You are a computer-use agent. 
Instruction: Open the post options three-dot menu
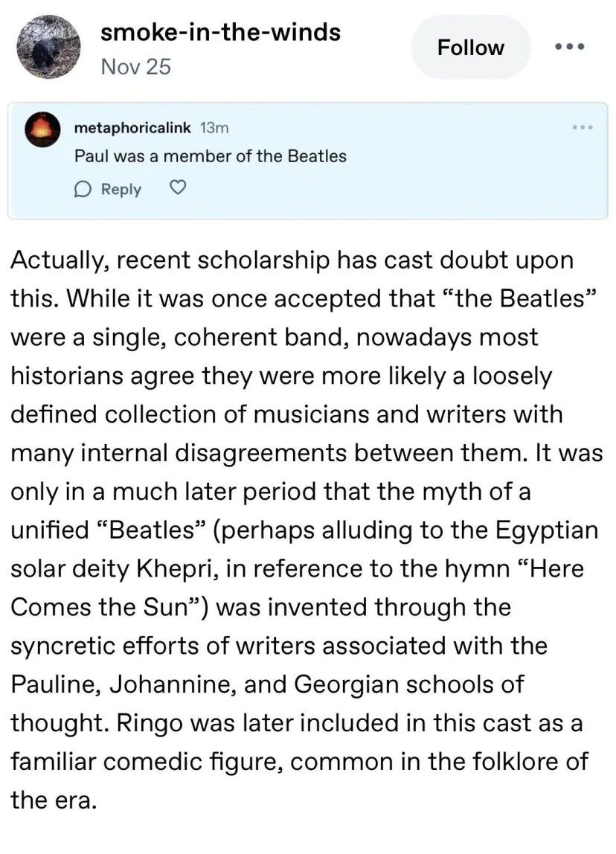pos(570,48)
